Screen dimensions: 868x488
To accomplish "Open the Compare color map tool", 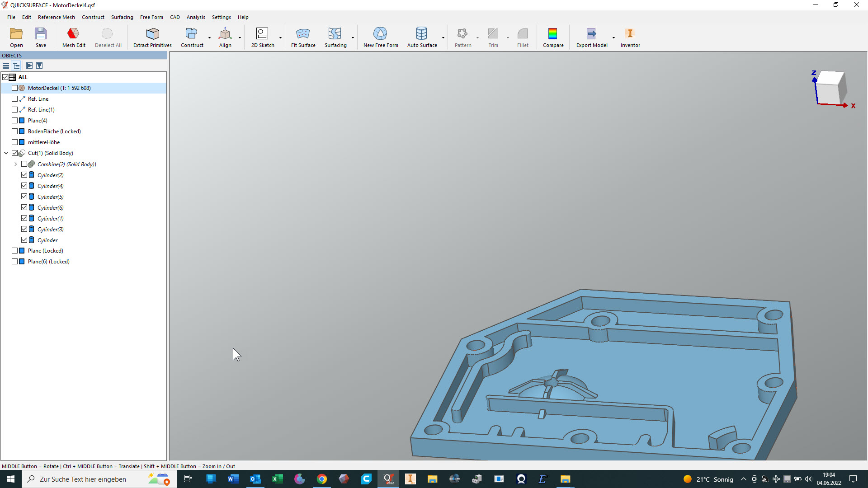I will click(552, 37).
